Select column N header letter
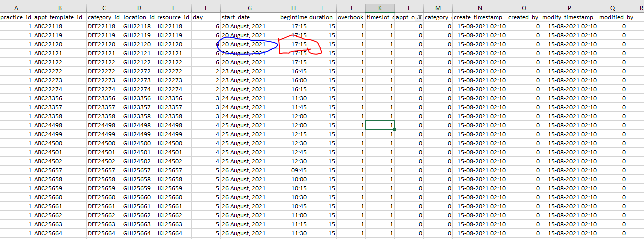Screen dimensions: 644x239 pos(480,8)
